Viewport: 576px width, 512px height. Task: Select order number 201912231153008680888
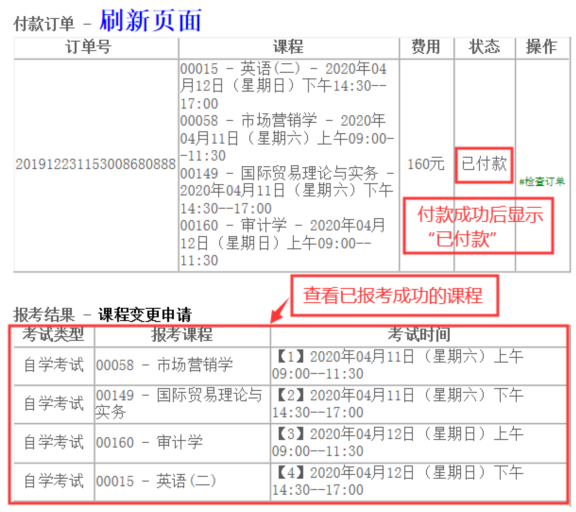96,164
